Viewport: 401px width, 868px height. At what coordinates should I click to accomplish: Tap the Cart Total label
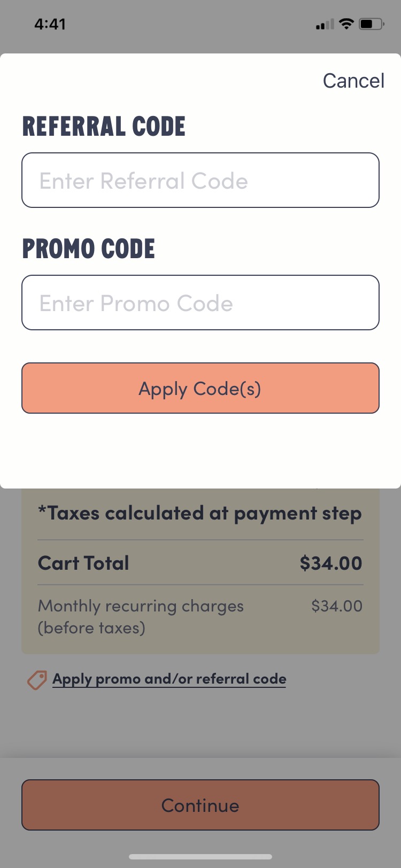[x=83, y=563]
